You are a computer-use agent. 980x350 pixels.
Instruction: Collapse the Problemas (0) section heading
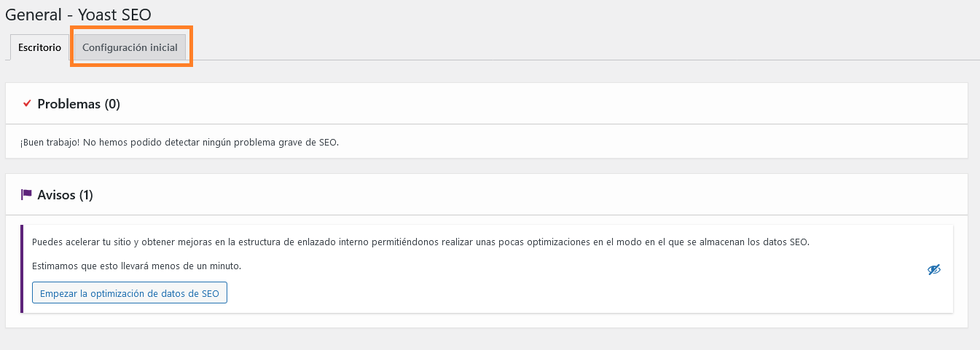79,104
